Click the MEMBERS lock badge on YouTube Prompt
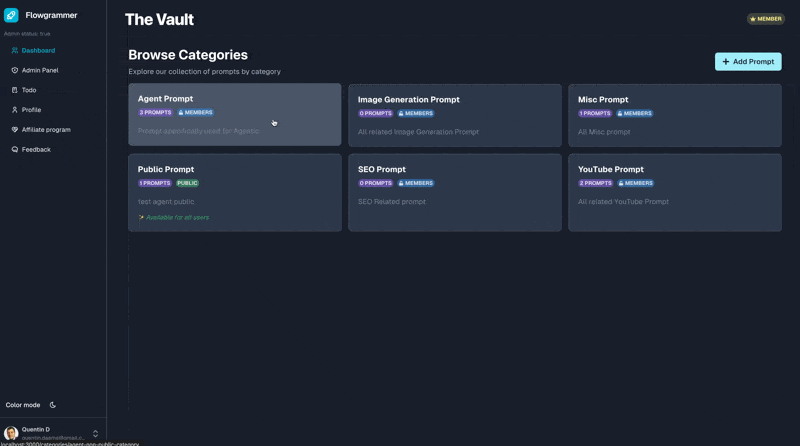This screenshot has height=446, width=800. click(x=636, y=183)
